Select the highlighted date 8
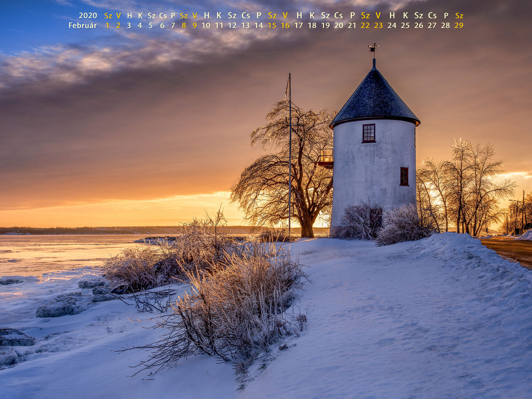532x399 pixels. click(184, 25)
